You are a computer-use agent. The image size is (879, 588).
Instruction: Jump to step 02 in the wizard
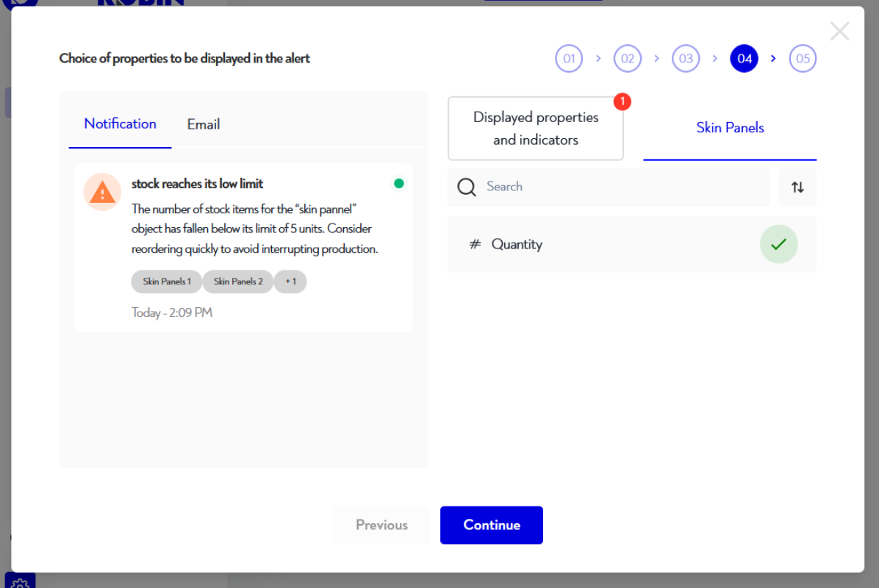(628, 59)
